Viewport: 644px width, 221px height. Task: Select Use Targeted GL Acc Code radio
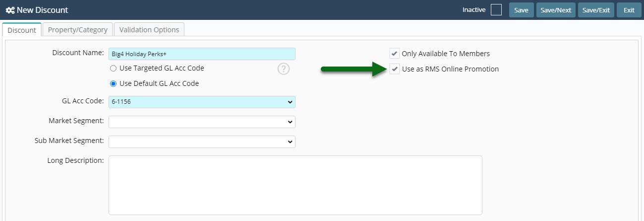coord(113,68)
